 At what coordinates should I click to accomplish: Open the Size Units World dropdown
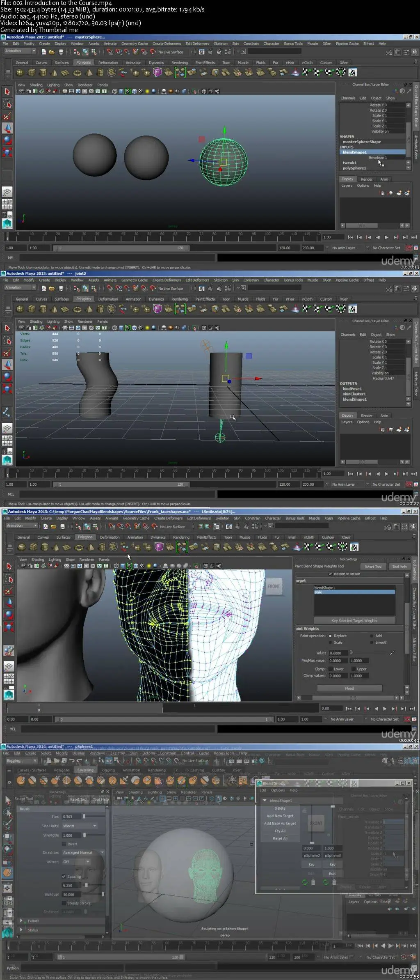click(x=80, y=826)
